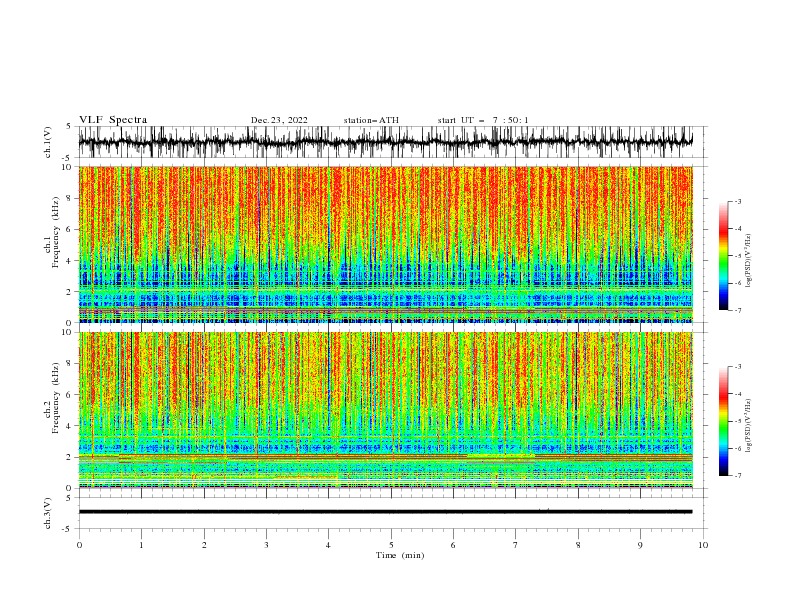The width and height of the screenshot is (792, 612).
Task: Click the "-7" tick on ch.2 colorbar
Action: (737, 476)
